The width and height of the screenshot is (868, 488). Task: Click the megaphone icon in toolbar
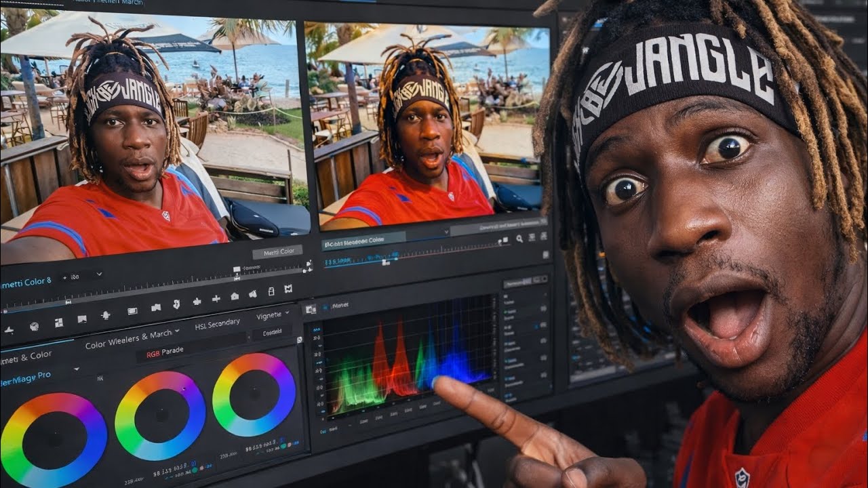tap(252, 293)
